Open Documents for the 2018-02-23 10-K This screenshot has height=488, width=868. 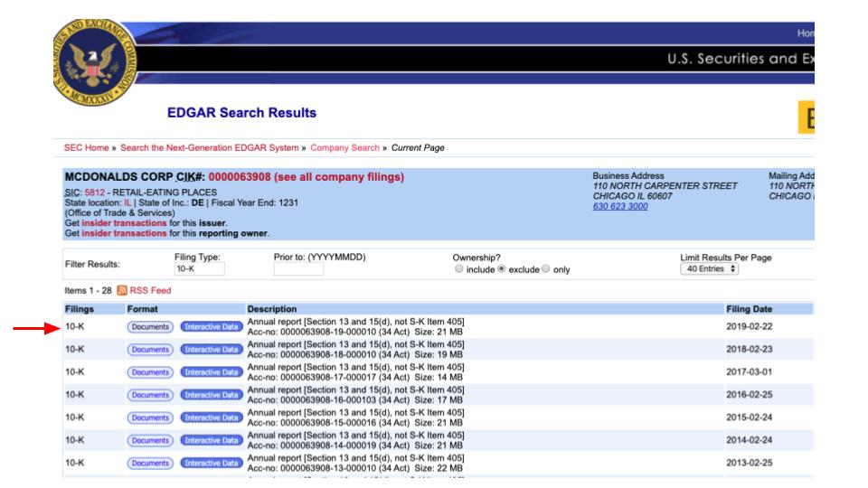coord(150,350)
